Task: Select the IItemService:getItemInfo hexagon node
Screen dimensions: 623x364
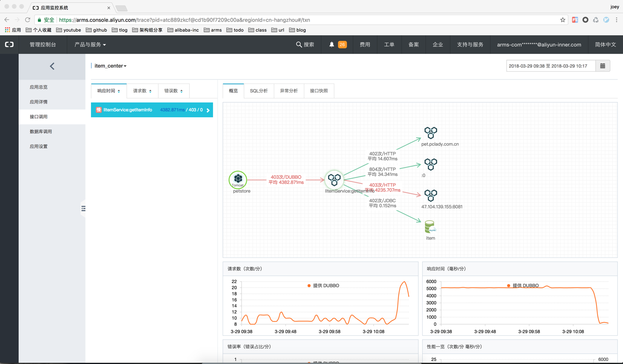Action: (x=334, y=180)
